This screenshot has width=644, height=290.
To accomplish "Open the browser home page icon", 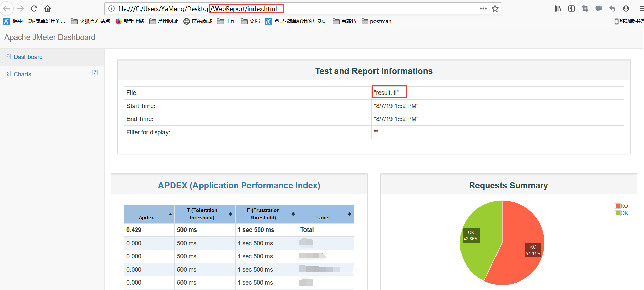I will (x=48, y=8).
